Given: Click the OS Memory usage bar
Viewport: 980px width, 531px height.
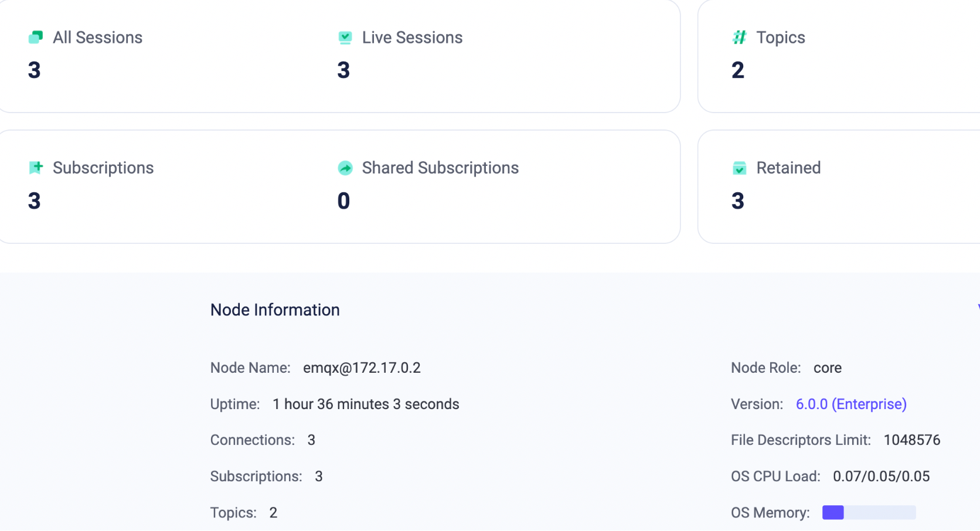Looking at the screenshot, I should pos(869,513).
